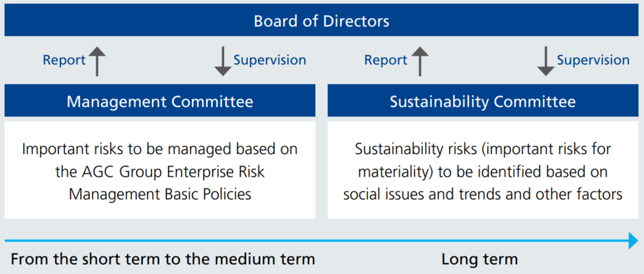Screen dimensions: 644x274
Task: Click the left Report label under Board of Directors
Action: 64,61
